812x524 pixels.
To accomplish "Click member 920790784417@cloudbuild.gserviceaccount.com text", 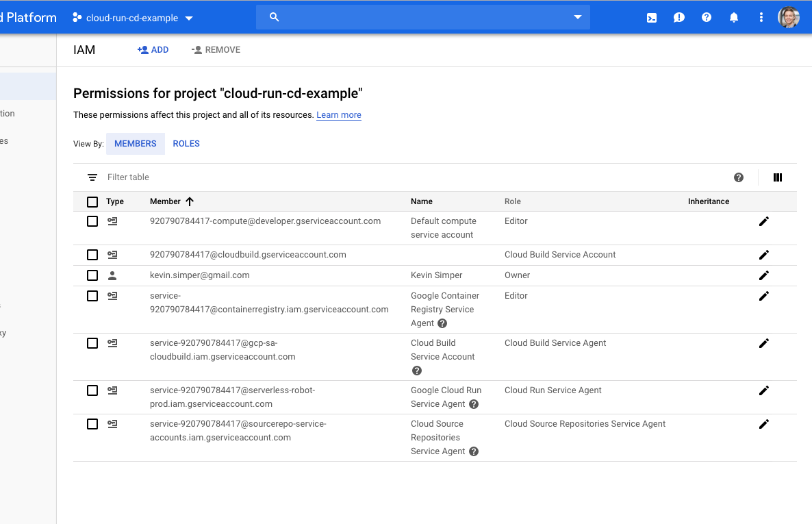I will pyautogui.click(x=248, y=255).
